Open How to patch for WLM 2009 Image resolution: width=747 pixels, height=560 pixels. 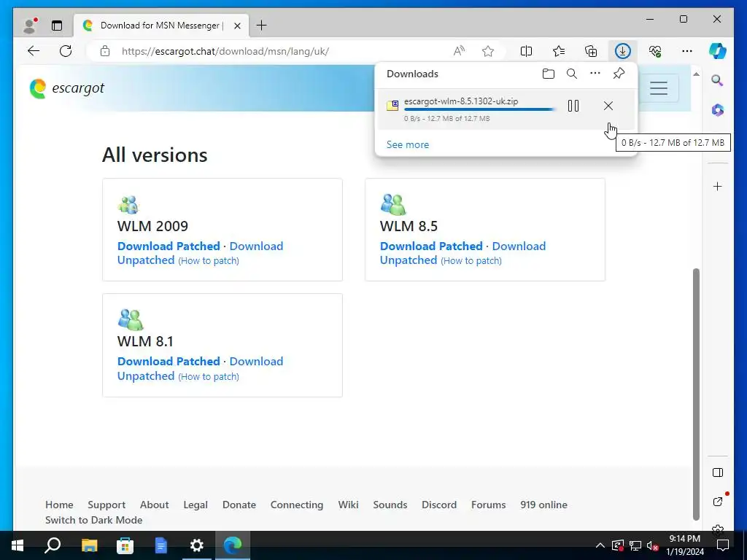(x=209, y=261)
